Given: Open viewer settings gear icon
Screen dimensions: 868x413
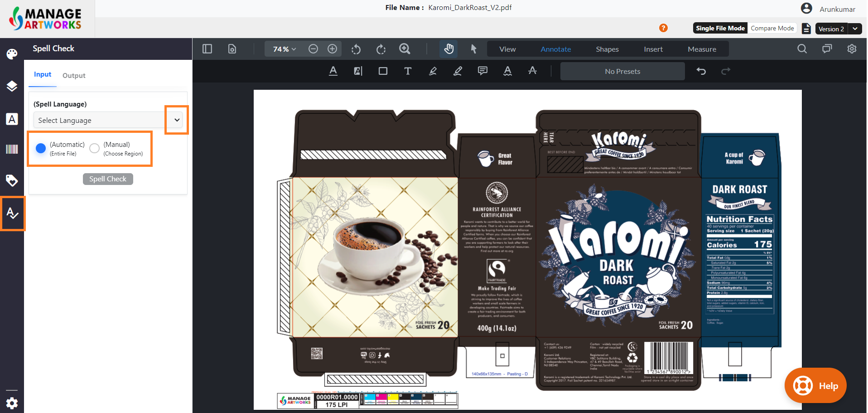Looking at the screenshot, I should [x=852, y=49].
